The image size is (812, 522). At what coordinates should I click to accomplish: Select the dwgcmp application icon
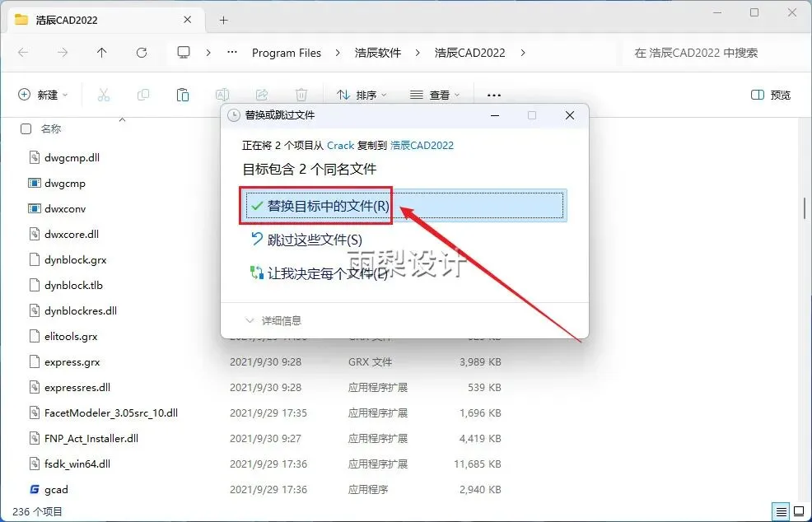coord(35,184)
